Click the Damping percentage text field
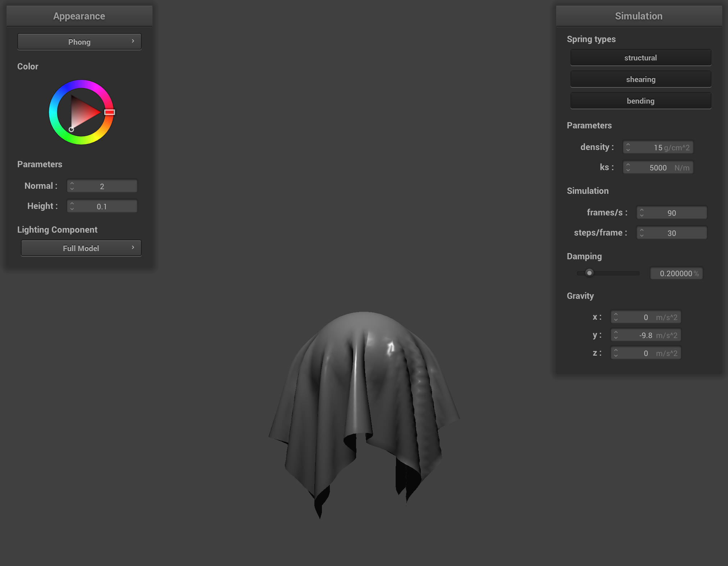 pyautogui.click(x=676, y=273)
